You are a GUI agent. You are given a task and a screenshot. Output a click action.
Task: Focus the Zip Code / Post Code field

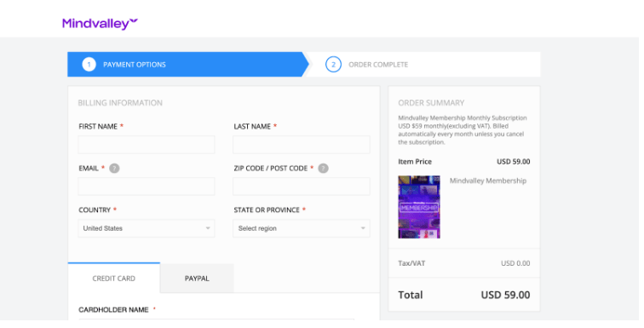point(302,187)
